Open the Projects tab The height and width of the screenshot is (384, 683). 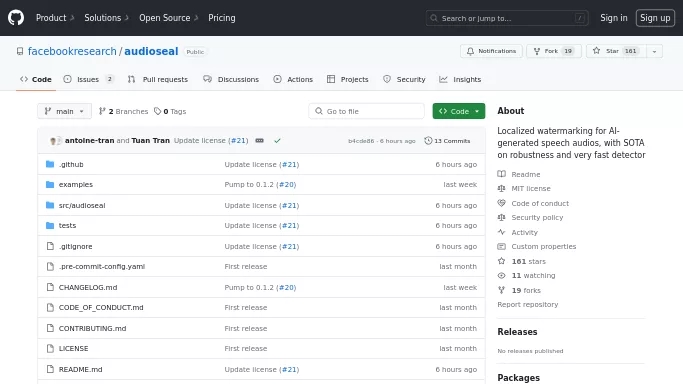click(348, 80)
